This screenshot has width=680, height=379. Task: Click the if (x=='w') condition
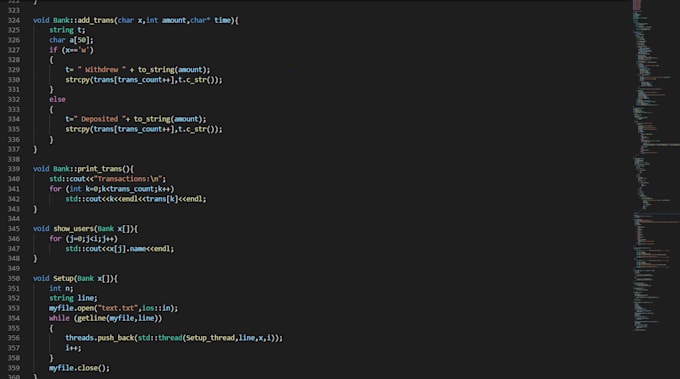(71, 50)
